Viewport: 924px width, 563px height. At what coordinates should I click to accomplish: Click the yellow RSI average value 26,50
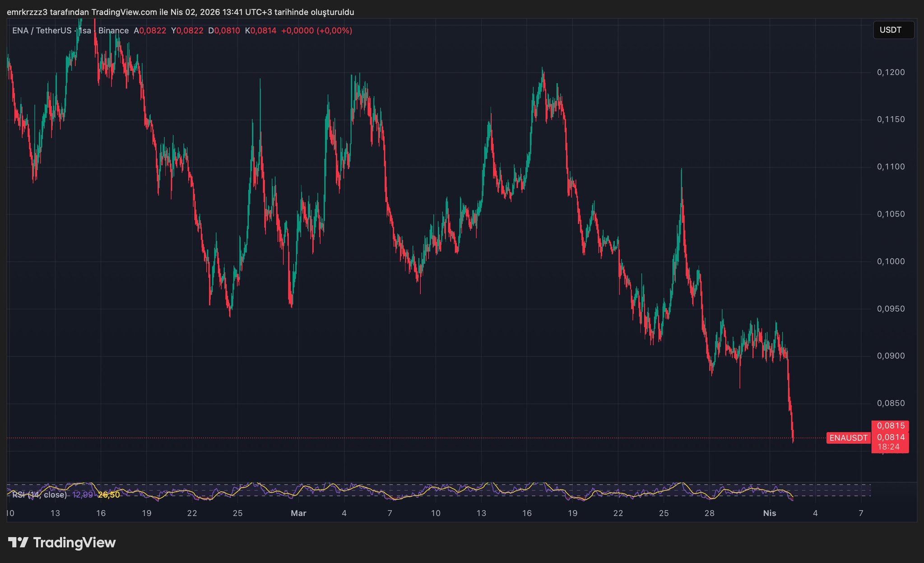(x=109, y=495)
